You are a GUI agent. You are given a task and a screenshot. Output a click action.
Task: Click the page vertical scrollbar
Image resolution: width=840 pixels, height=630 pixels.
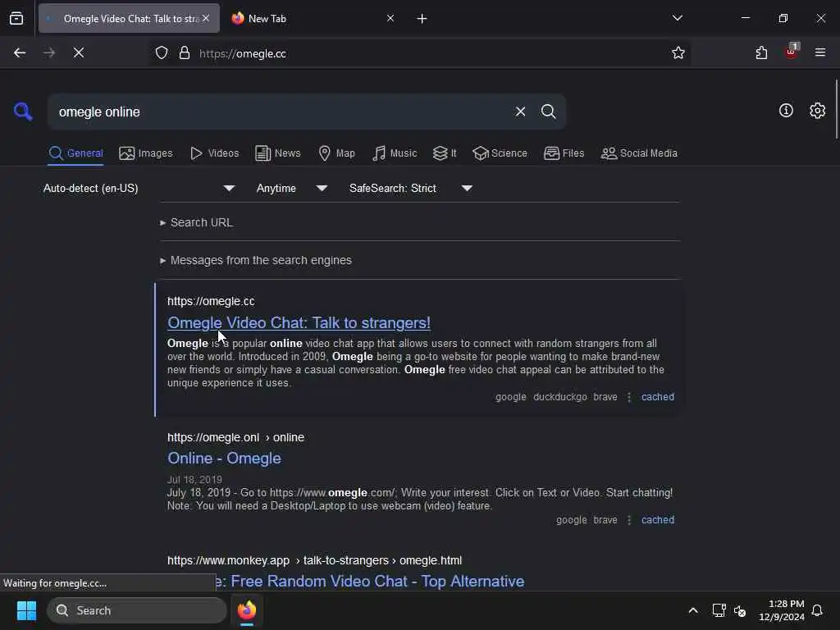pyautogui.click(x=836, y=109)
